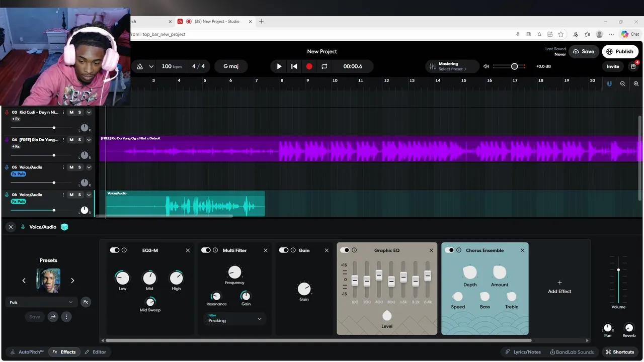Image resolution: width=644 pixels, height=362 pixels.
Task: Open the Lyrics/Notes panel
Action: click(x=523, y=352)
